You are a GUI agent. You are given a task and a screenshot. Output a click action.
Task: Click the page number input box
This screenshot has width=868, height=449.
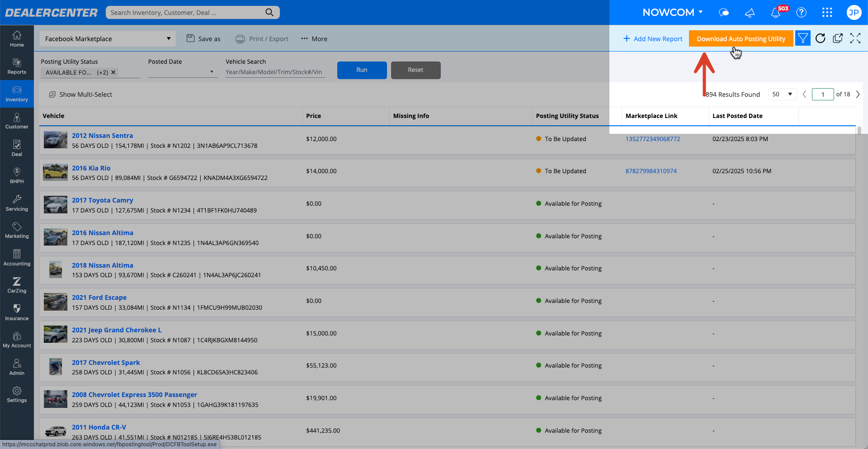[x=823, y=94]
